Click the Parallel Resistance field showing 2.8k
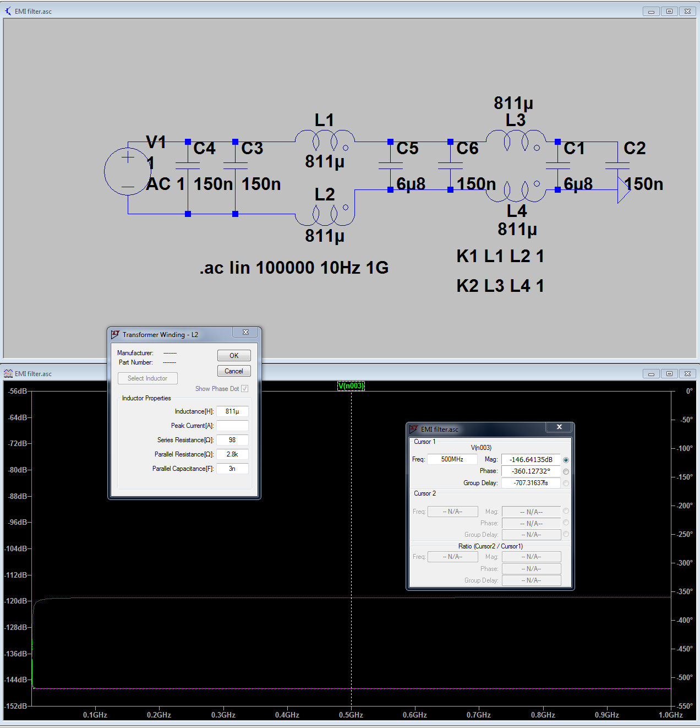Viewport: 700px width, 728px height. pos(232,454)
